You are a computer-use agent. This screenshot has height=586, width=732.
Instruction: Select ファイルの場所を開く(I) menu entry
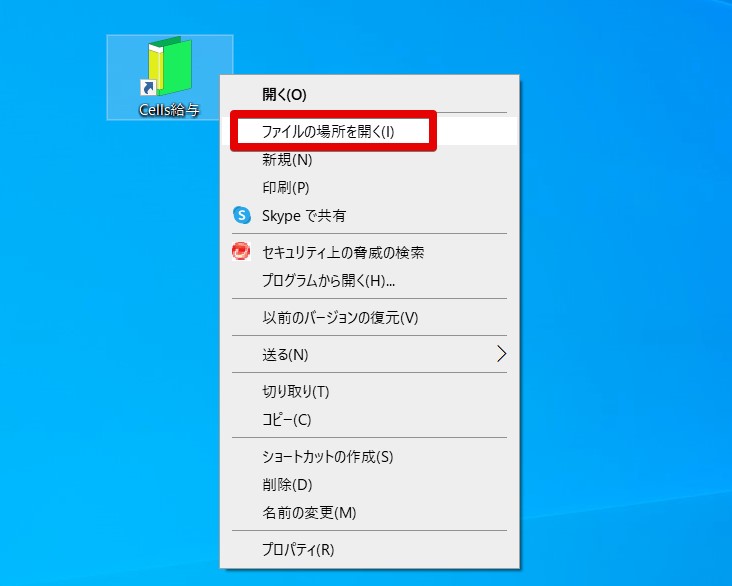[328, 132]
